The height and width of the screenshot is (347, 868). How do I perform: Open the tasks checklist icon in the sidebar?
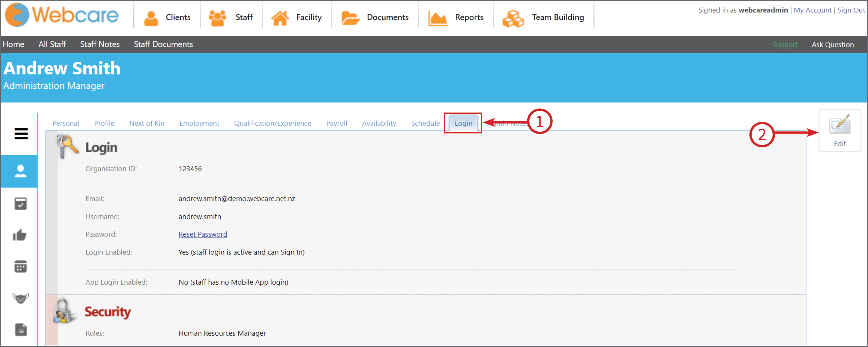pos(20,203)
